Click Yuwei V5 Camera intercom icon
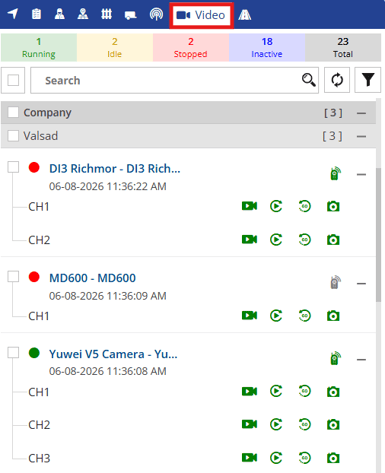 point(335,359)
